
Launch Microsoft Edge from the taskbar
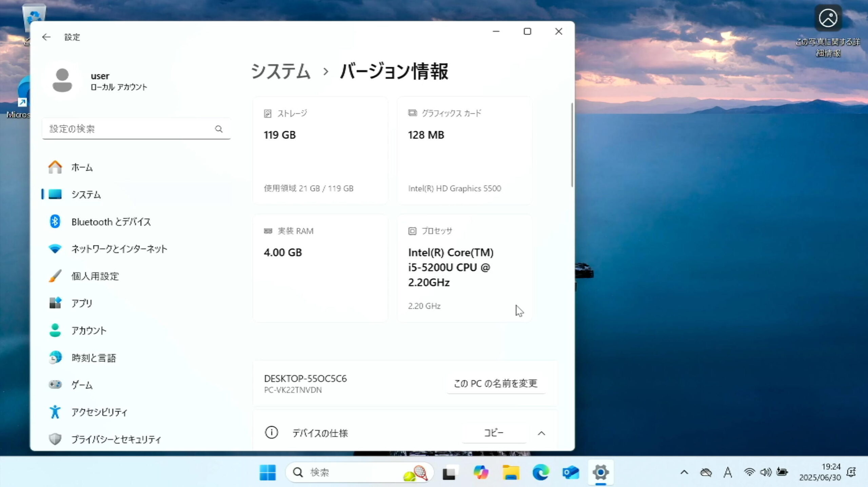(541, 472)
